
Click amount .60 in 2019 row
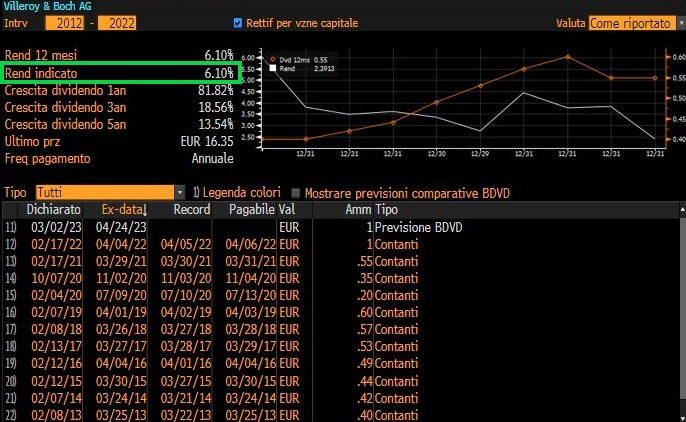(x=364, y=313)
